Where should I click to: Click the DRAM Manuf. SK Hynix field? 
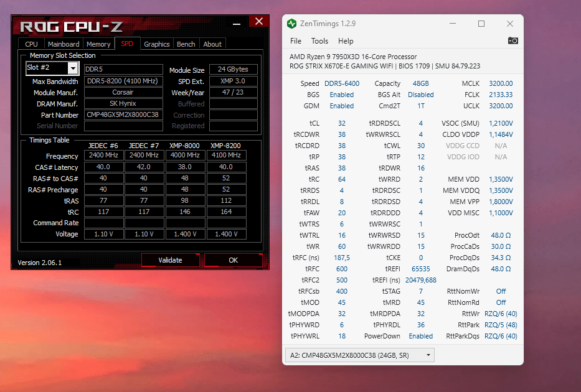point(123,103)
